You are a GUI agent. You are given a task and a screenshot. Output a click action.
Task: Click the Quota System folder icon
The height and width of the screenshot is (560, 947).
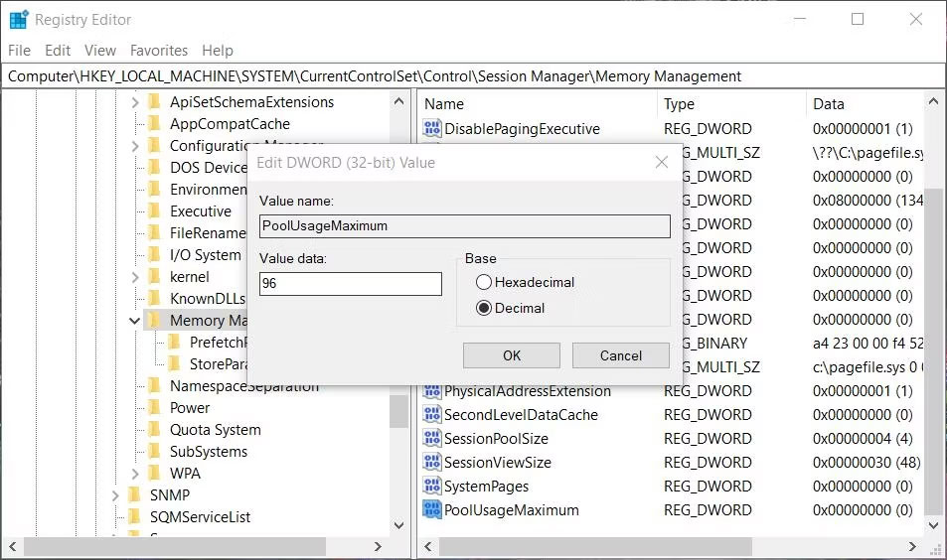(x=154, y=430)
